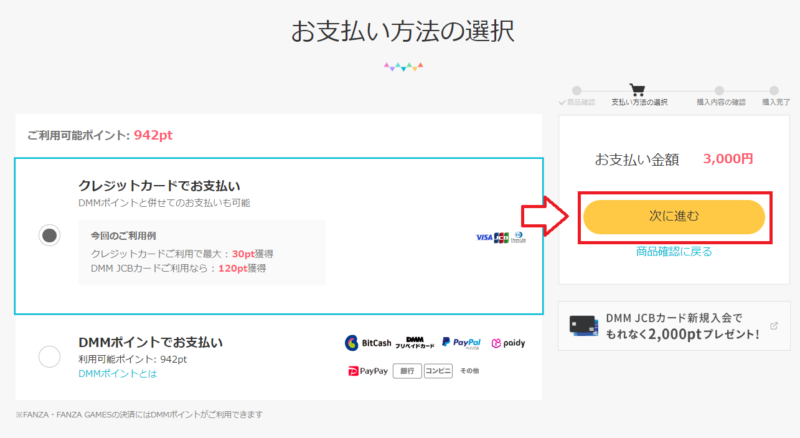The image size is (800, 438).
Task: Click the コンビニ payment badge
Action: pyautogui.click(x=438, y=371)
